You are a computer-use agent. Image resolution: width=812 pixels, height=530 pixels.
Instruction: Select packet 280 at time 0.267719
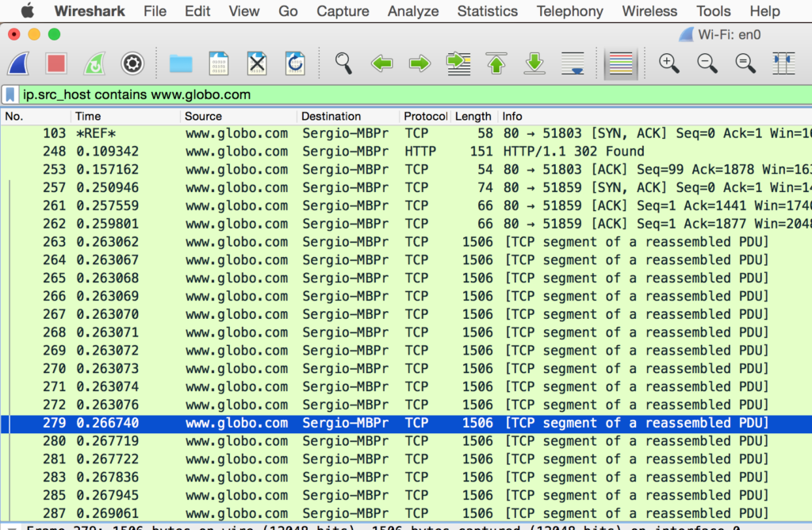(x=406, y=441)
